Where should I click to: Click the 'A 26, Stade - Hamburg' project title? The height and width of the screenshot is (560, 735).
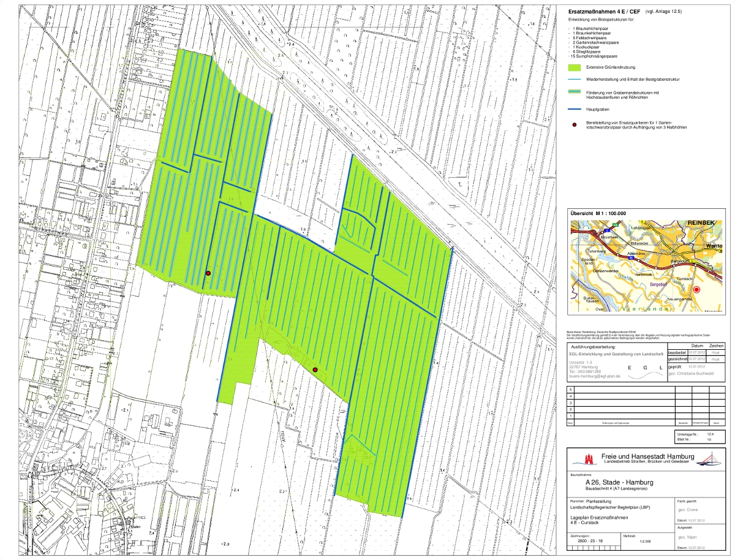pyautogui.click(x=620, y=482)
